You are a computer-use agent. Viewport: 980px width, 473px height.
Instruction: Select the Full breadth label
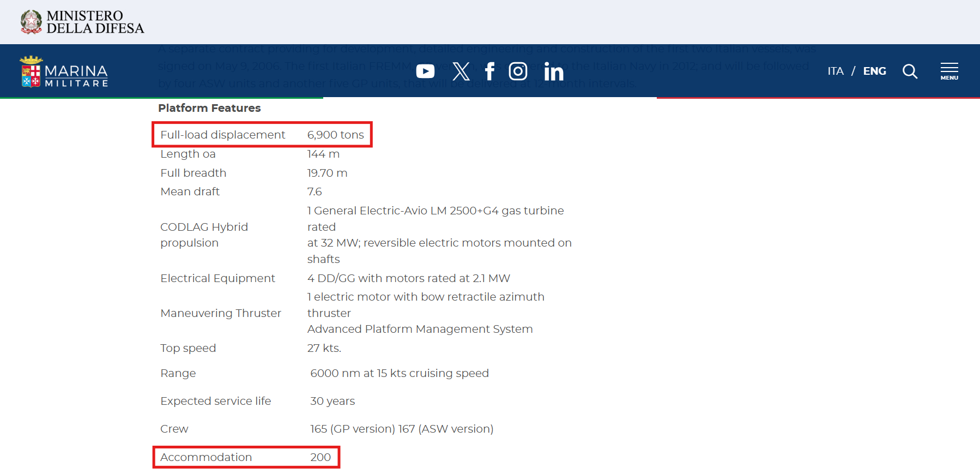point(193,173)
